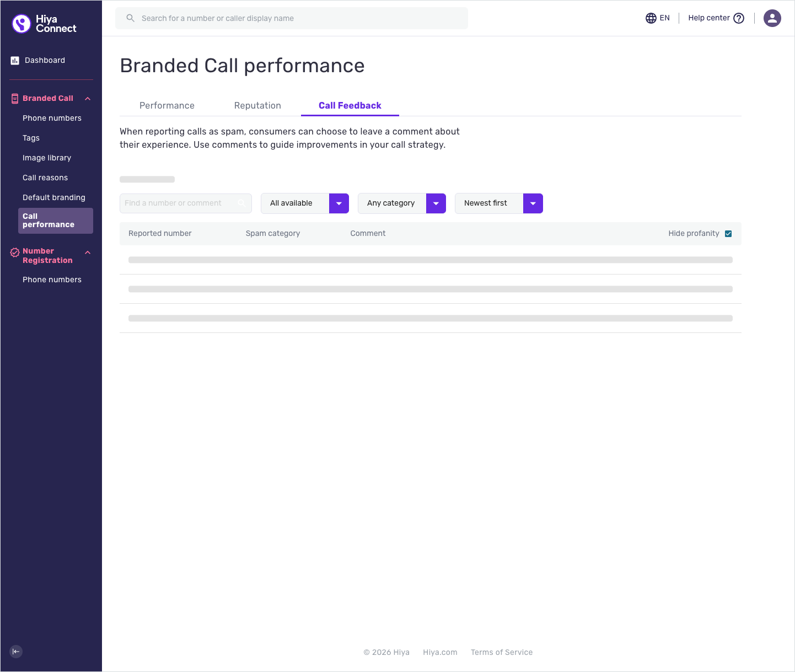Click the Spam category column header

(273, 233)
